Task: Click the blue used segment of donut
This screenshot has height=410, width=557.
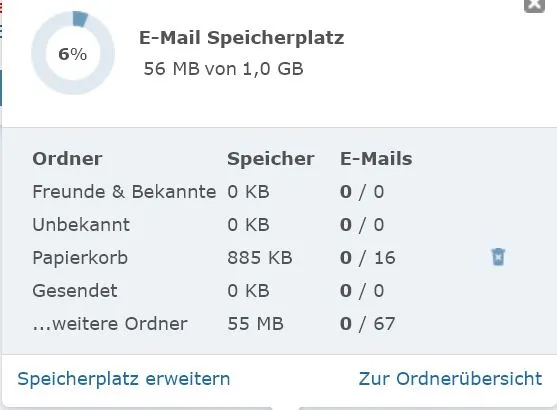Action: pyautogui.click(x=80, y=18)
